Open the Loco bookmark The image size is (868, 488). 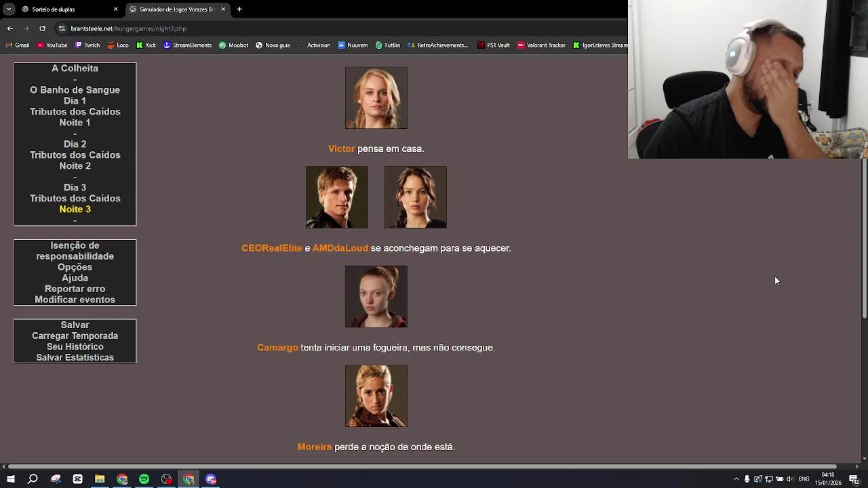point(118,45)
